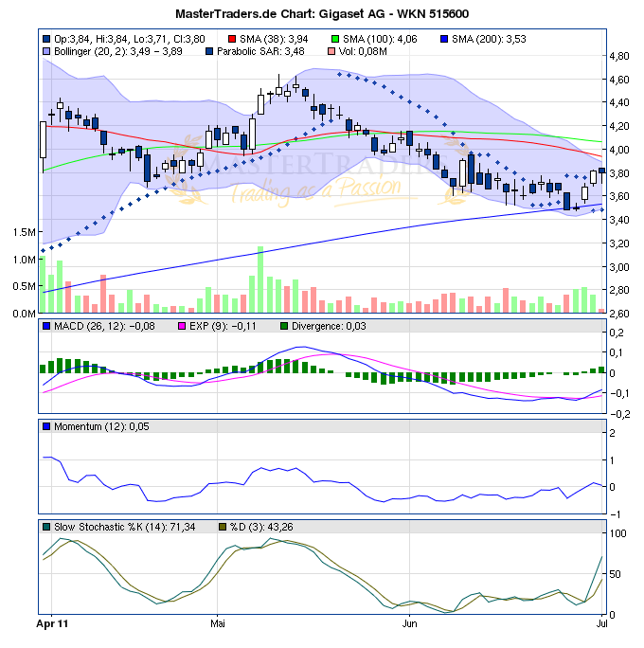This screenshot has width=644, height=648.
Task: Click the last white candlestick near Jul
Action: pyautogui.click(x=593, y=177)
